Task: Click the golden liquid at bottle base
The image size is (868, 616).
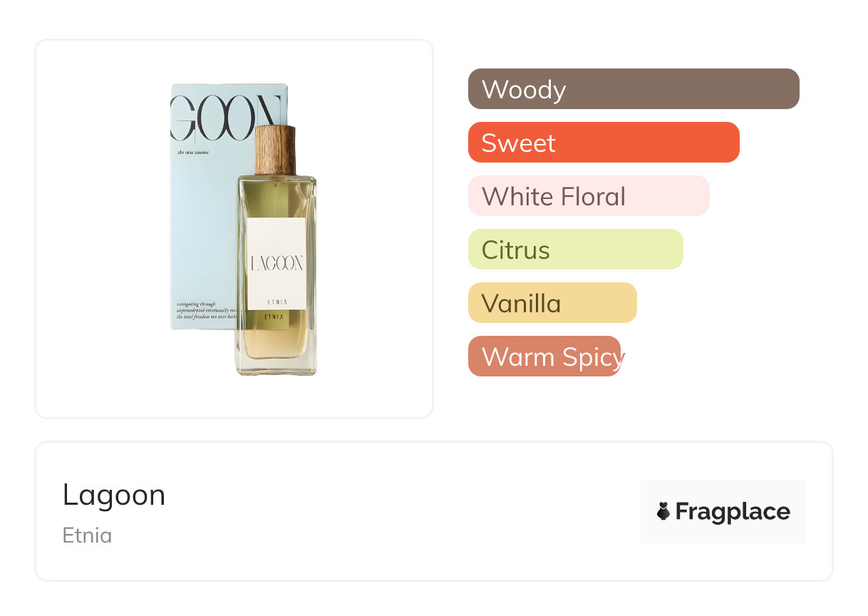Action: tap(277, 349)
